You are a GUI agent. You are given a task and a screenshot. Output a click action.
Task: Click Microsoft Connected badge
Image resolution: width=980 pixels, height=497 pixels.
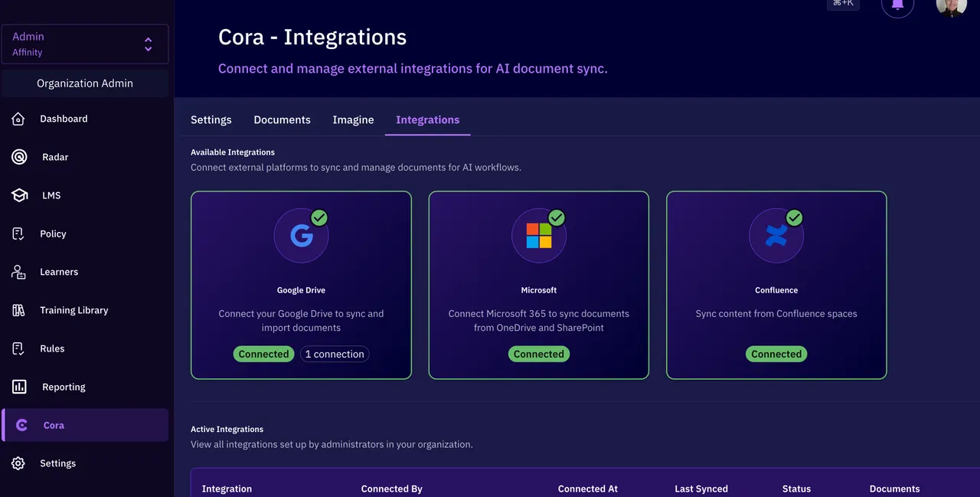[539, 354]
